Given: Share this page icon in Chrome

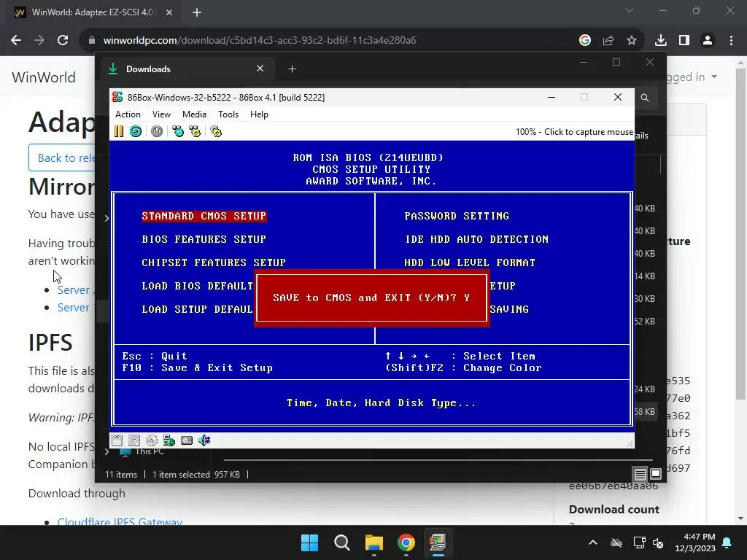Looking at the screenshot, I should 608,41.
